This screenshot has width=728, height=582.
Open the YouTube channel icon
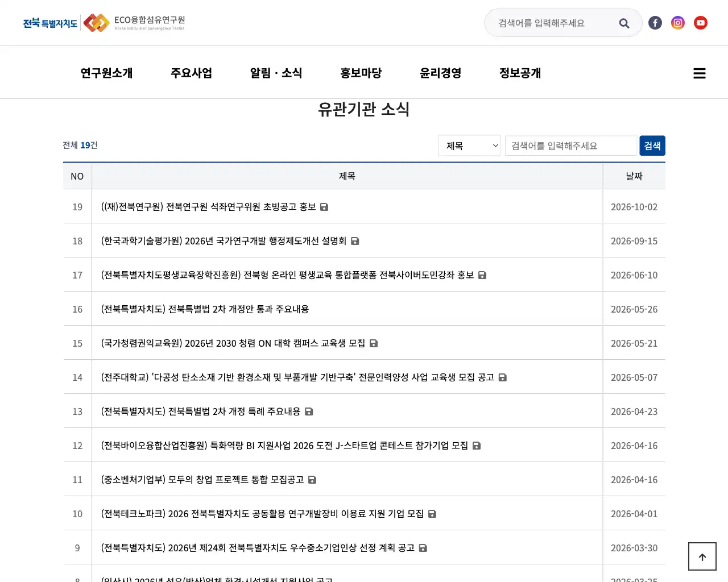[x=701, y=23]
